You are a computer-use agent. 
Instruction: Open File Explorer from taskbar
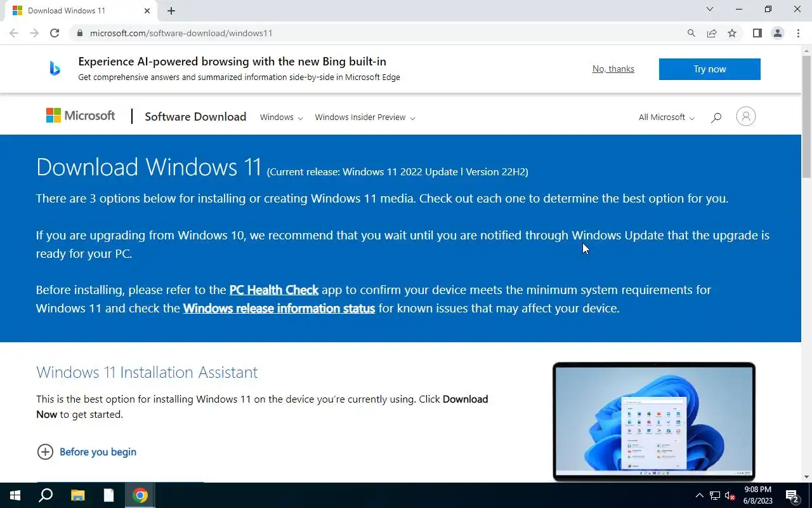77,495
